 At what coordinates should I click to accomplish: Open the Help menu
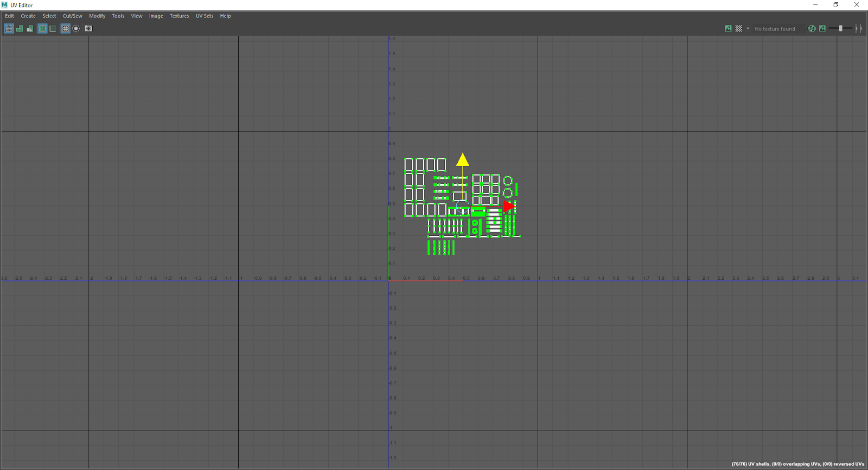tap(226, 16)
